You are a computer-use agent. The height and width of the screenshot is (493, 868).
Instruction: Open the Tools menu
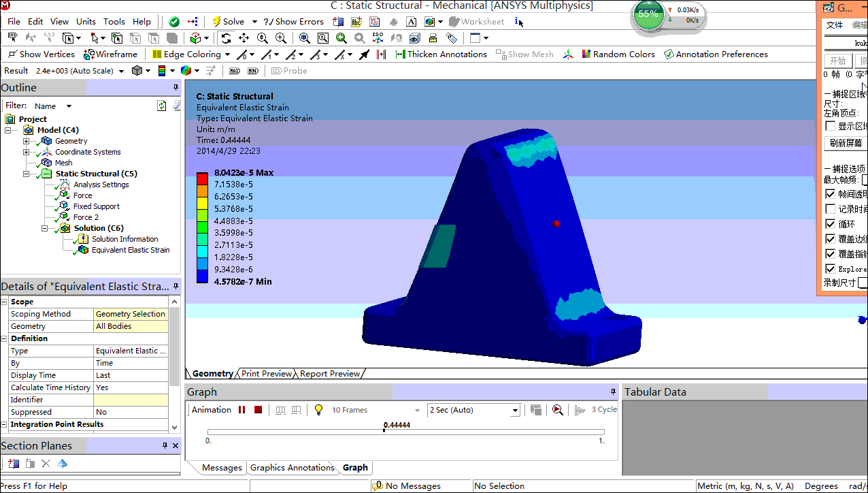click(114, 22)
